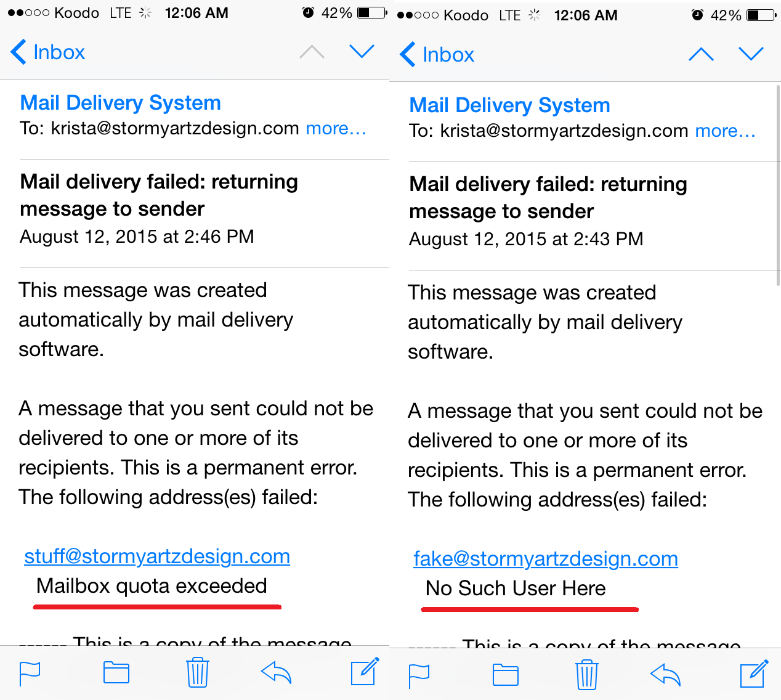This screenshot has width=781, height=700.
Task: Return to Inbox from 2:46 PM email
Action: pos(48,52)
